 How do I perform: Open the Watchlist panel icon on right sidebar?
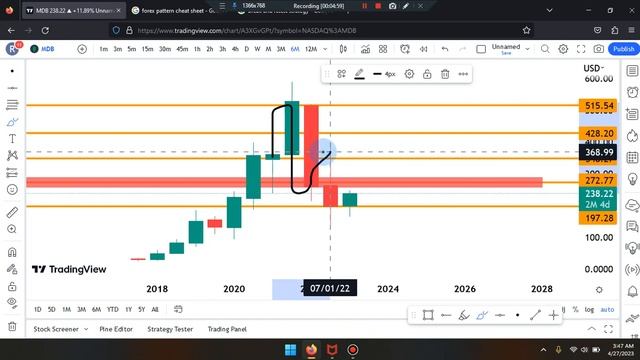tap(632, 71)
